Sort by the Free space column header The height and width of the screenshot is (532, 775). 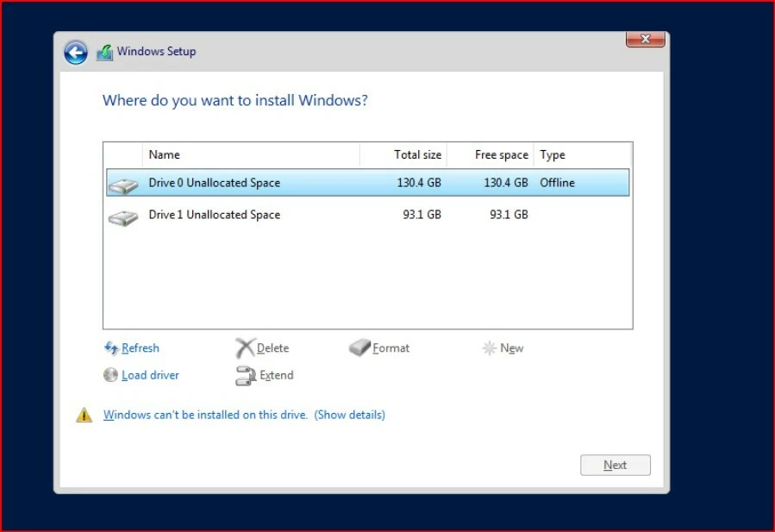(491, 154)
